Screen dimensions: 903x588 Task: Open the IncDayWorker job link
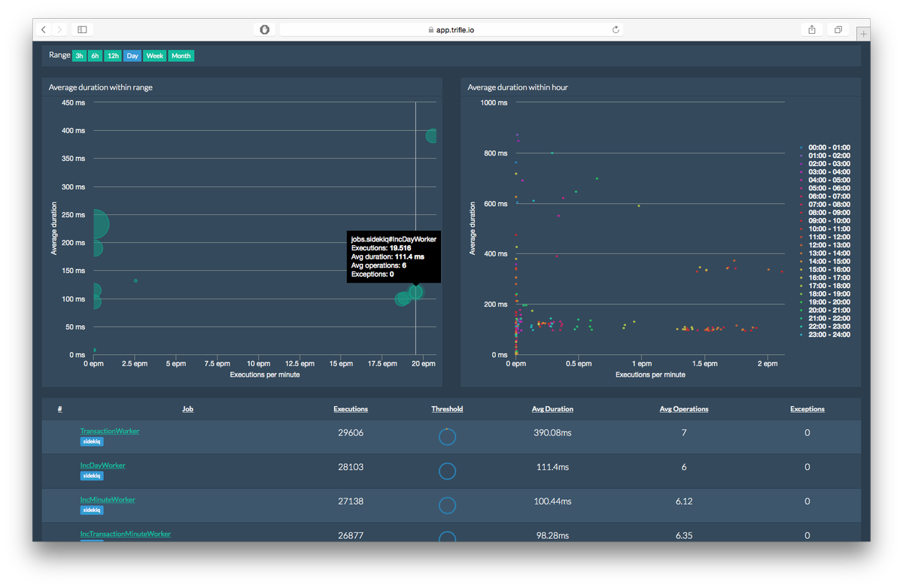(103, 465)
